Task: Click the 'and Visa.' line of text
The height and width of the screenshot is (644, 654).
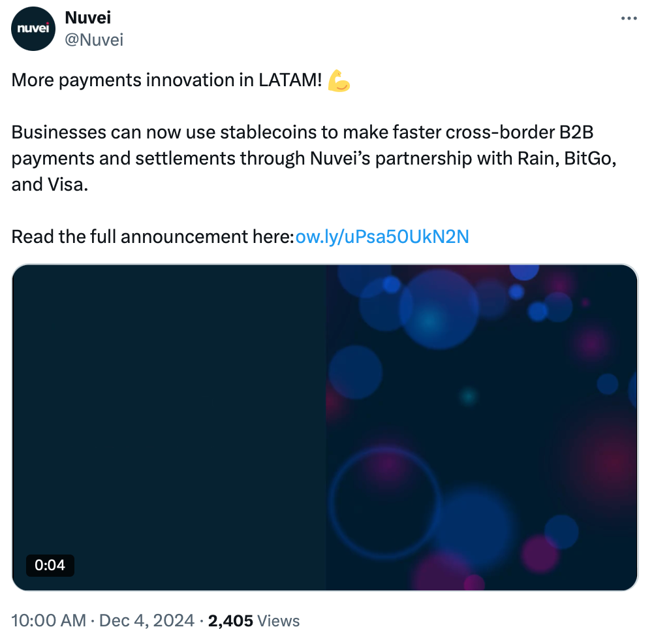Action: (50, 184)
